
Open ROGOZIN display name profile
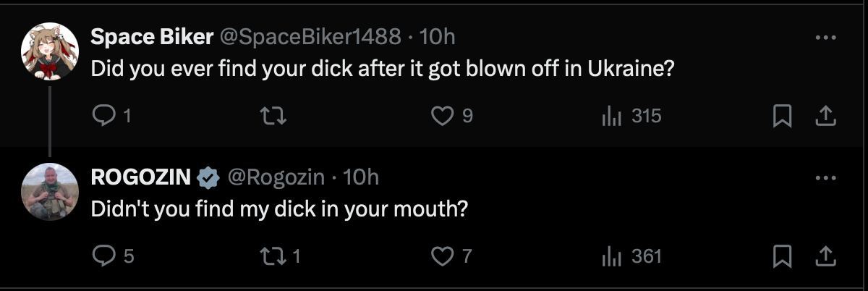pyautogui.click(x=141, y=177)
